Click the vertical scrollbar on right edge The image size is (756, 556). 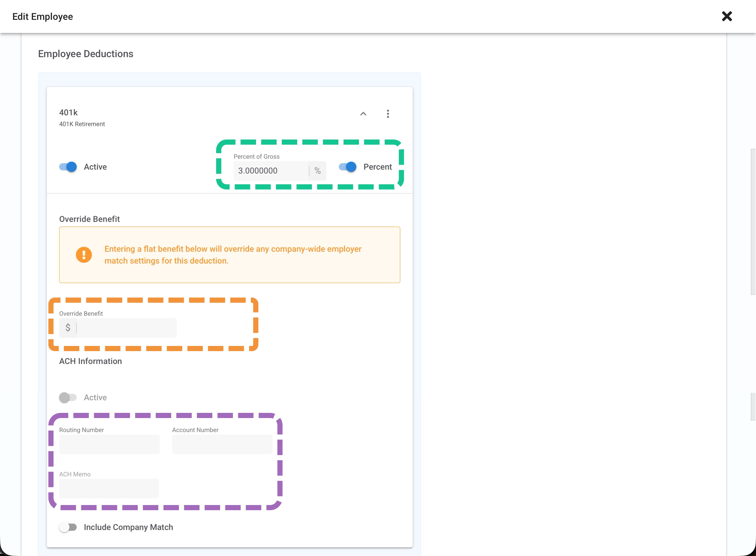tap(753, 222)
